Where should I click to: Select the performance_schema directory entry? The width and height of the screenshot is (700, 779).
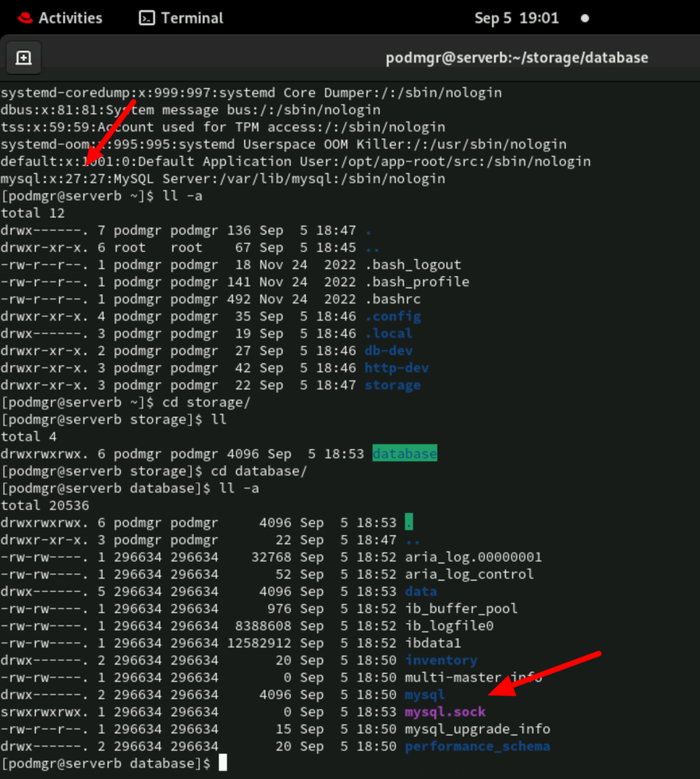tap(477, 746)
